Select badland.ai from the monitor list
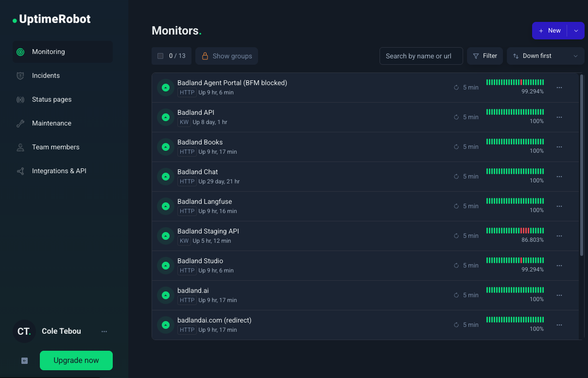 click(x=193, y=290)
